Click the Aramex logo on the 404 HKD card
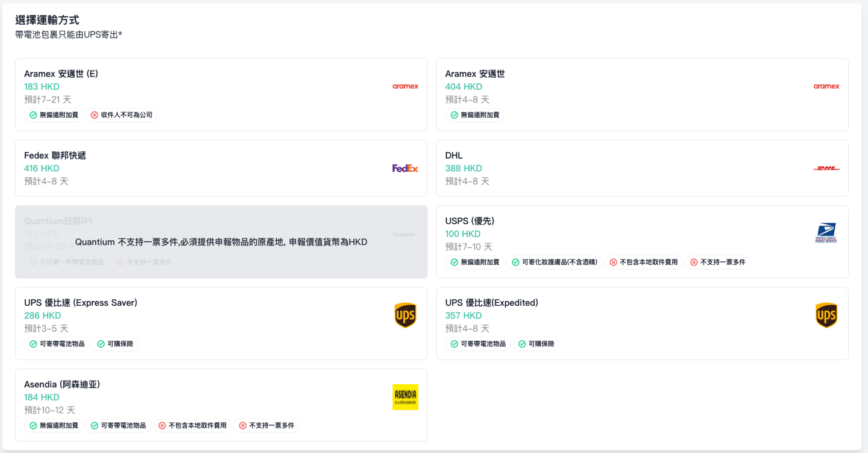The width and height of the screenshot is (868, 453). pos(826,86)
